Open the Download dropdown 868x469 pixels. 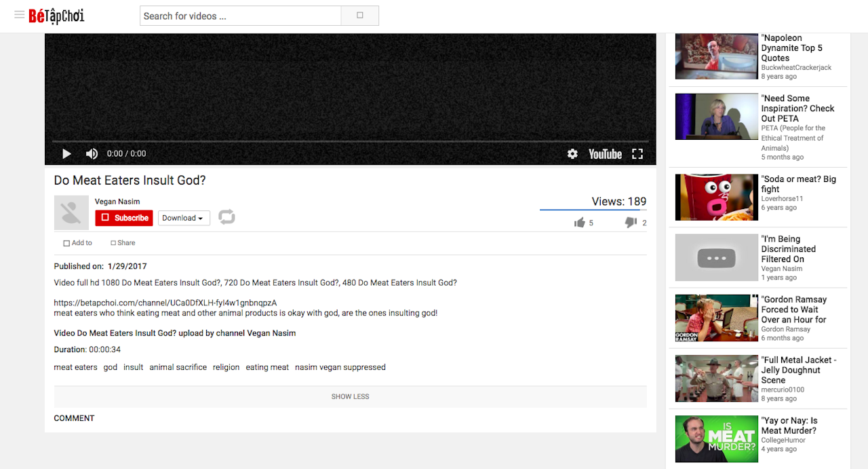[x=184, y=218]
